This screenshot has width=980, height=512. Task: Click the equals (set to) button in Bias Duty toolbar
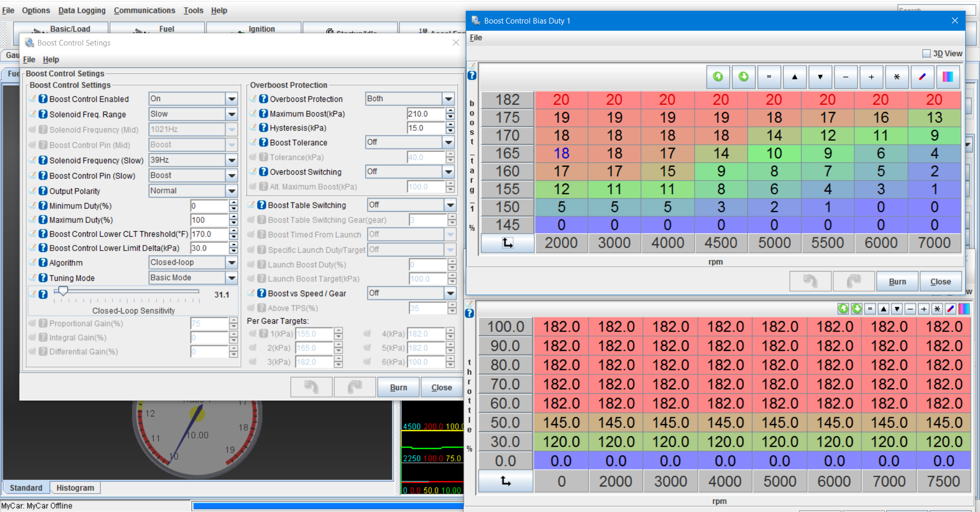(769, 77)
